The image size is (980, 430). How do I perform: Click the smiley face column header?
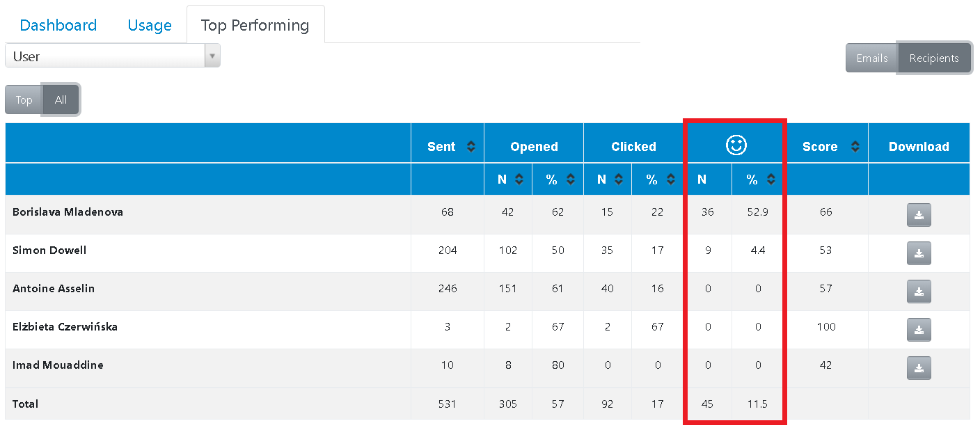(x=736, y=145)
